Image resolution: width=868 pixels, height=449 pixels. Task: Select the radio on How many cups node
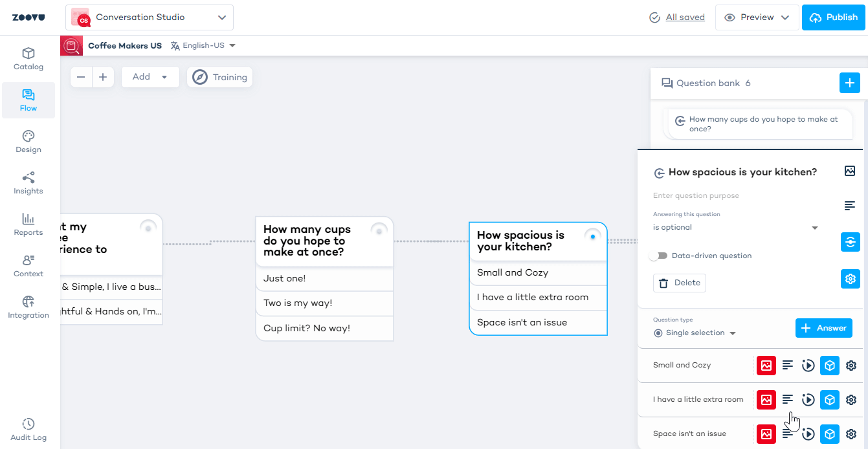[x=379, y=231]
